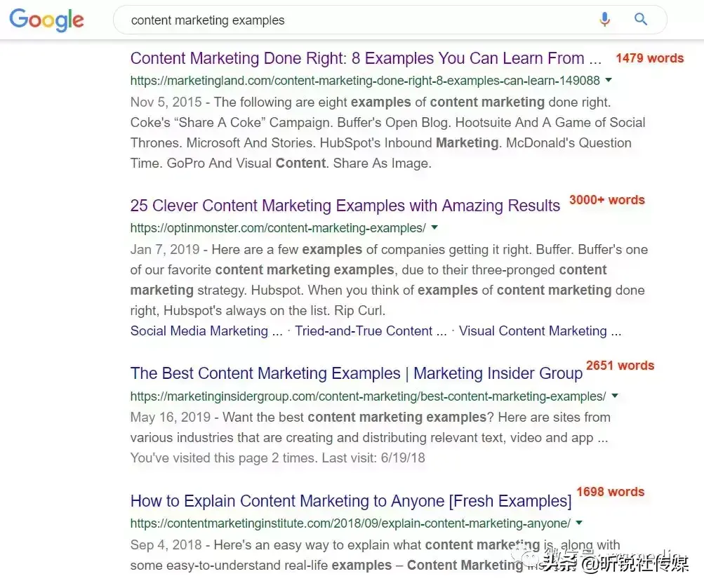Expand dropdown arrow beside marketinginsidergroup.com URL
This screenshot has width=704, height=588.
pyautogui.click(x=615, y=396)
